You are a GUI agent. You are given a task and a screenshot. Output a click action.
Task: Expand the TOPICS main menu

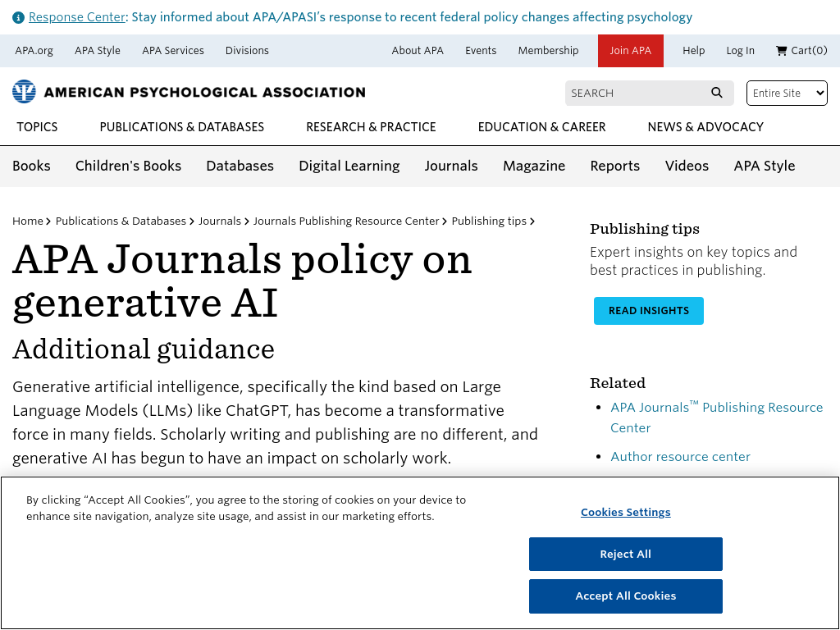click(x=37, y=127)
